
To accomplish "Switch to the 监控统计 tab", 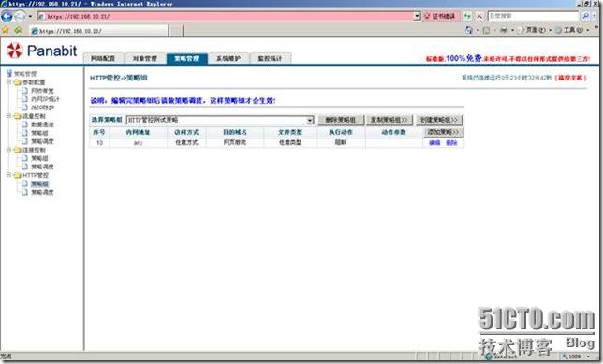I will [270, 58].
